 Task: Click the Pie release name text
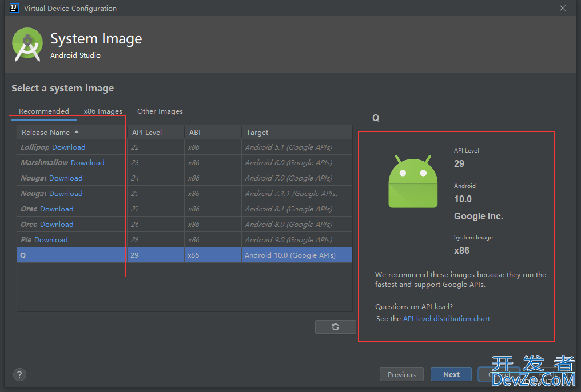point(26,240)
